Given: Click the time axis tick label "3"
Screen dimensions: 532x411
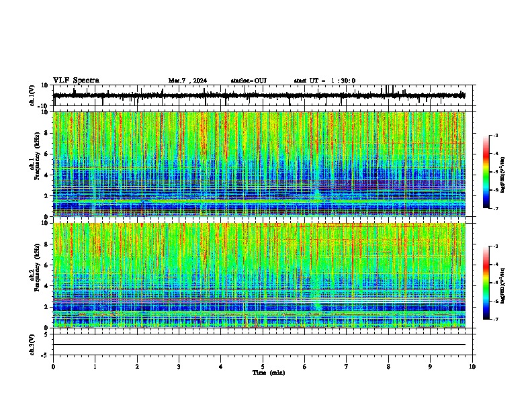Looking at the screenshot, I should point(179,367).
